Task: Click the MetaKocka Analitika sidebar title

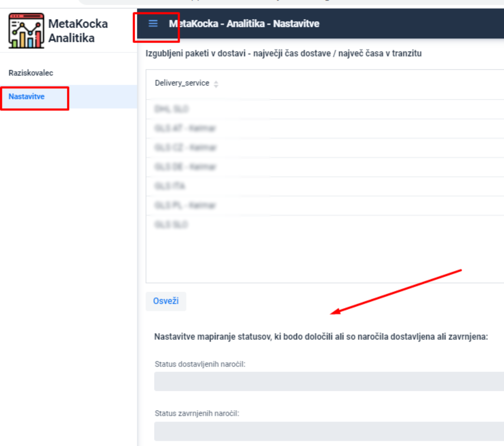Action: point(78,31)
